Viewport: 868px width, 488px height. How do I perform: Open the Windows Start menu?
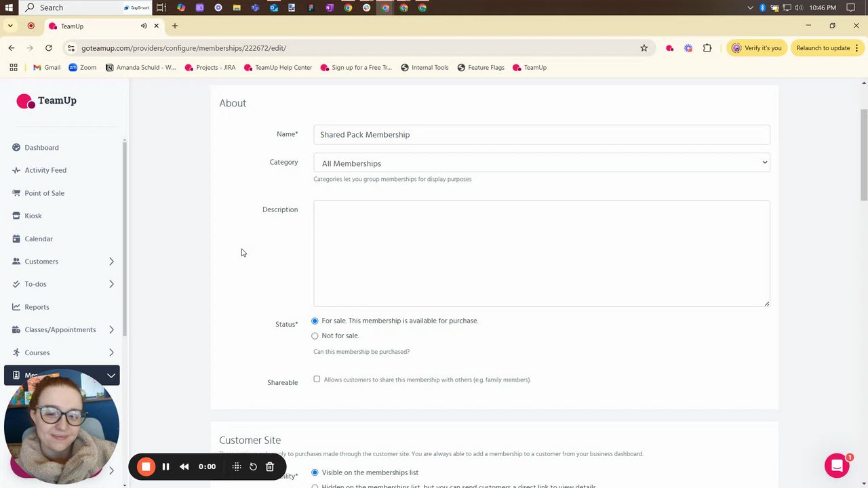9,7
